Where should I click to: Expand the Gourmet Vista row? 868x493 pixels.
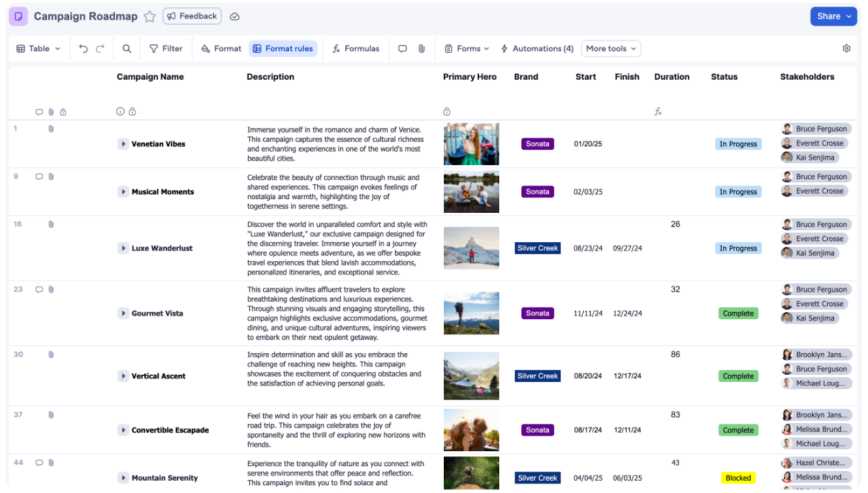point(123,313)
